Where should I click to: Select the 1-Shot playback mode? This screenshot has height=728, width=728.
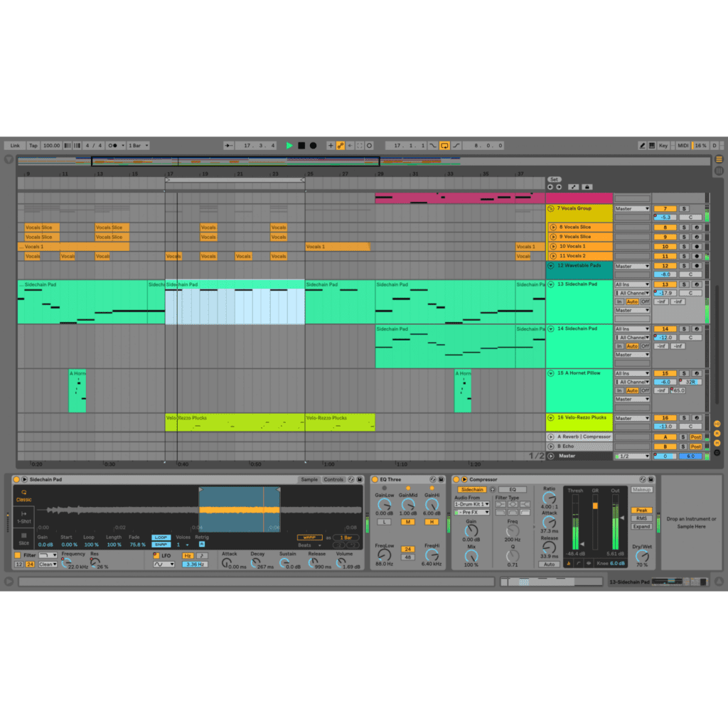point(23,518)
